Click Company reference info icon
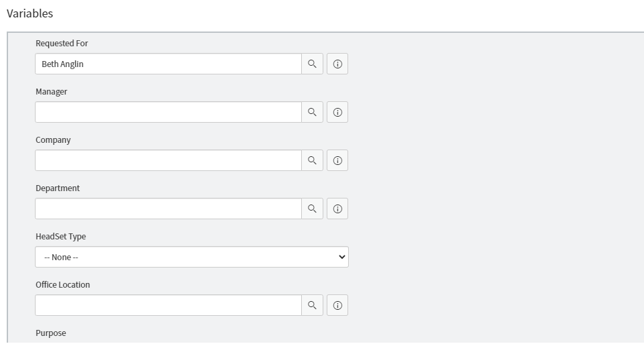The width and height of the screenshot is (644, 344). (337, 160)
